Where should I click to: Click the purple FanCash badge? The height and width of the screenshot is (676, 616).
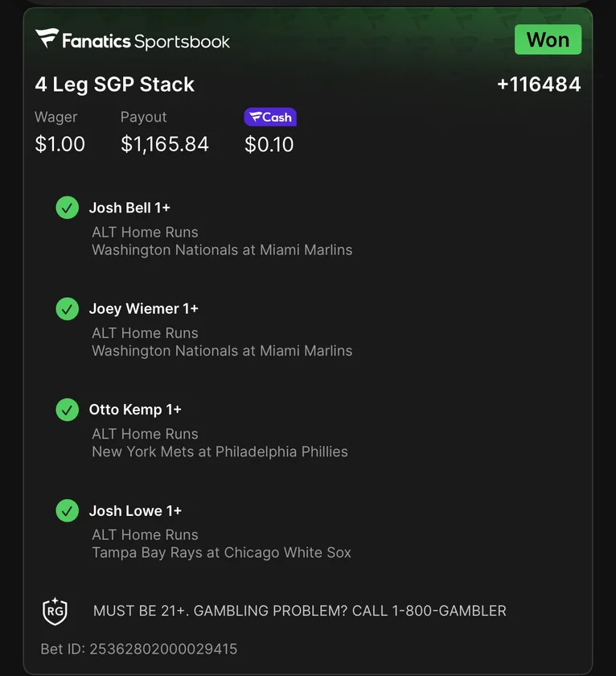coord(270,117)
